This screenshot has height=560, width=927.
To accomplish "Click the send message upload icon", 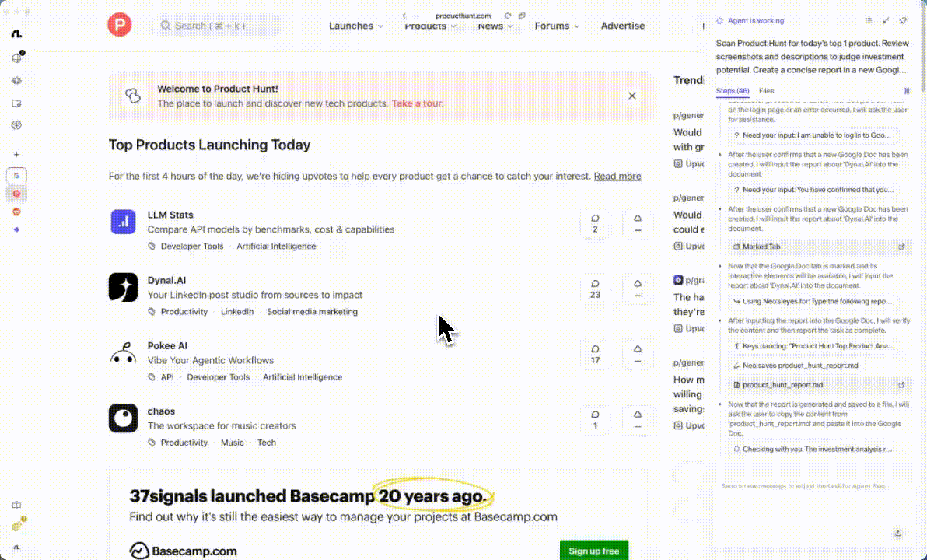I will point(898,534).
